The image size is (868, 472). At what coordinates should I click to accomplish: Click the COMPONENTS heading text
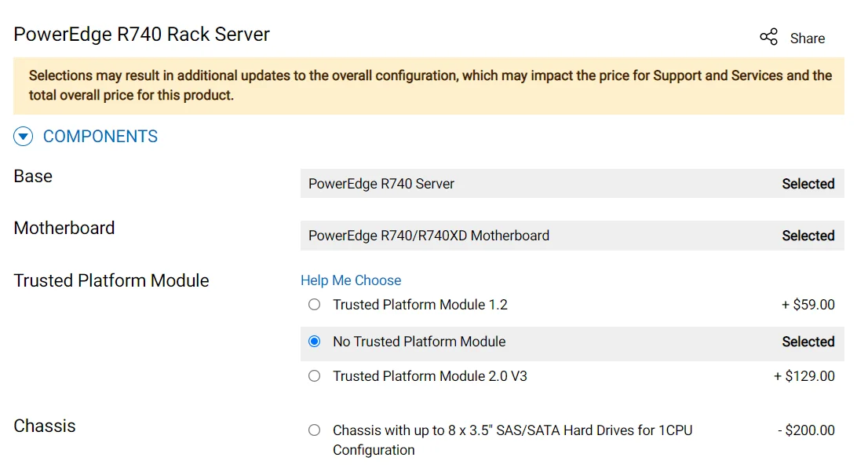[x=100, y=137]
